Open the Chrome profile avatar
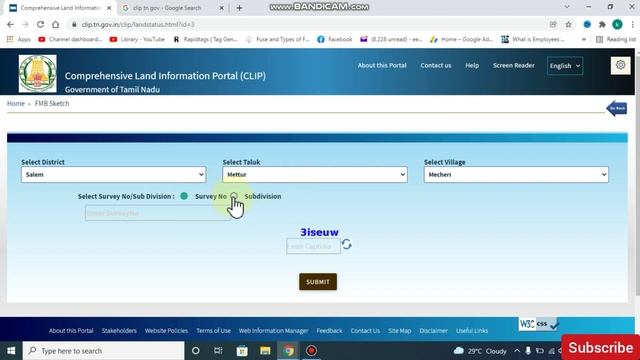This screenshot has height=360, width=640. [617, 24]
